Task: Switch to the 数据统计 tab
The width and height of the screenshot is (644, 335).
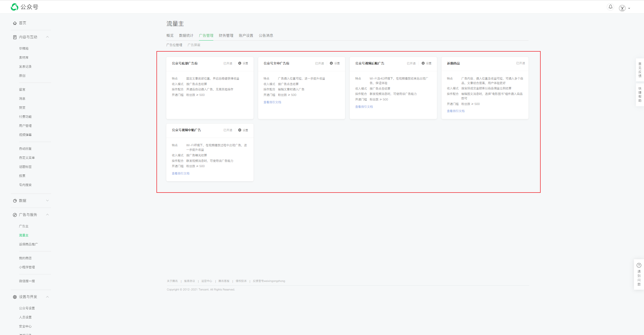Action: 186,35
